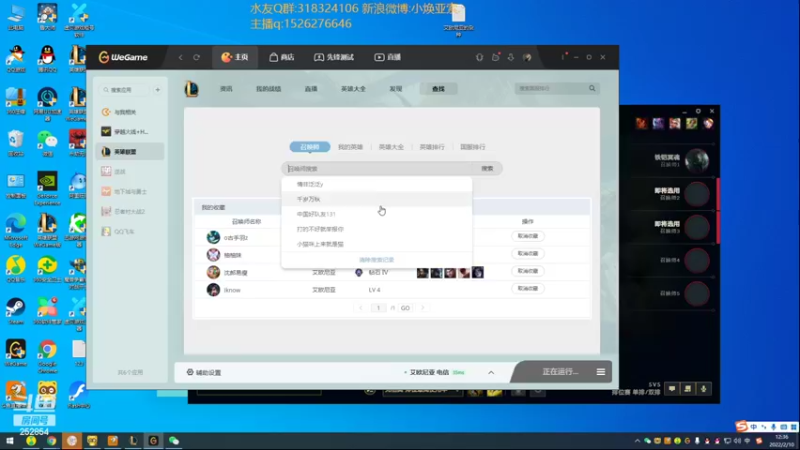The height and width of the screenshot is (450, 800).
Task: Open WeGame notifications bell icon
Action: pos(480,57)
